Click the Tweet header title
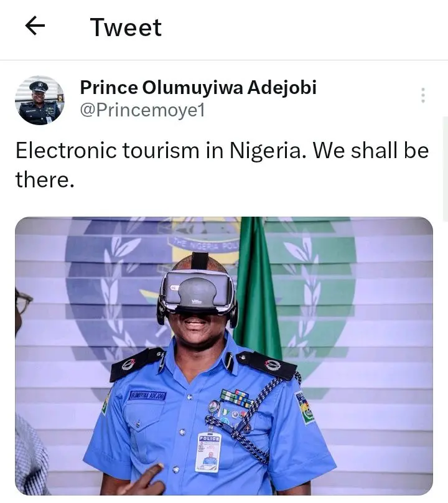 pos(126,27)
